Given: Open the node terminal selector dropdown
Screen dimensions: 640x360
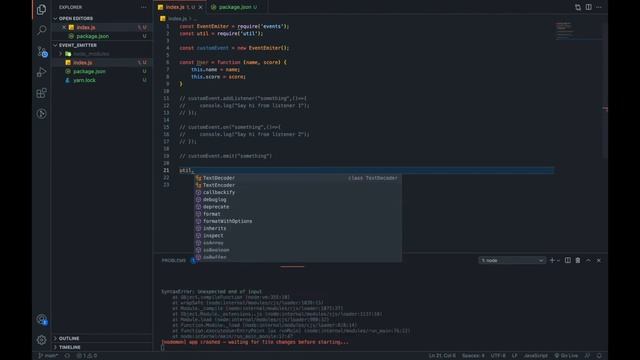Looking at the screenshot, I should point(512,260).
